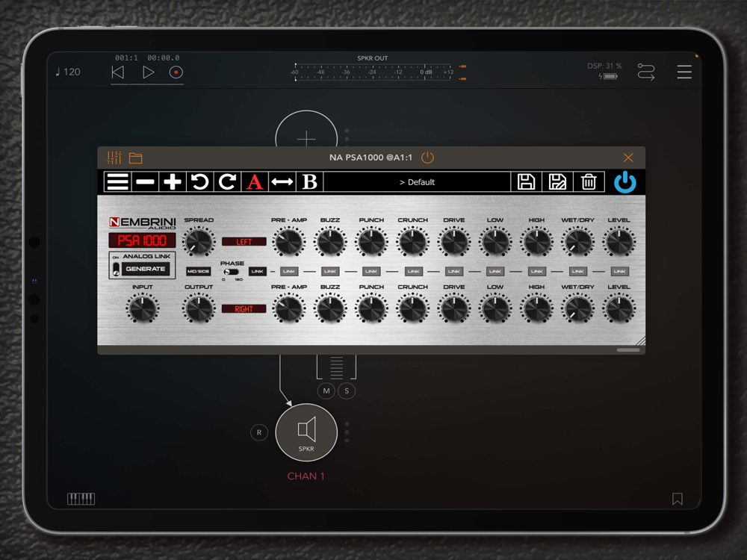Click the LINK button under left PUNCH
The width and height of the screenshot is (747, 560).
[371, 272]
